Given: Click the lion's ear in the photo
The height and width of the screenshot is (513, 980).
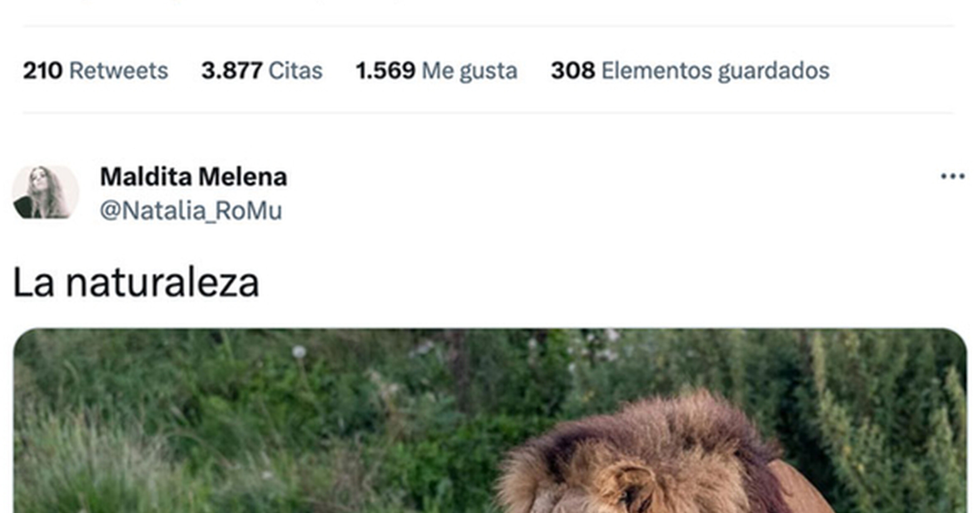Looking at the screenshot, I should [x=630, y=486].
